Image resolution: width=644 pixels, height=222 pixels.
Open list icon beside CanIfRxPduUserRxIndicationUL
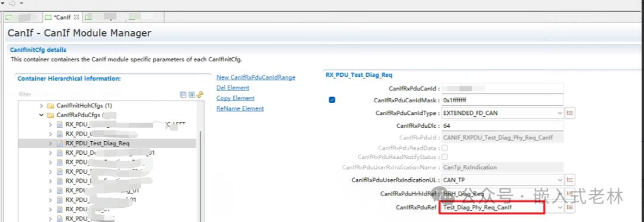pyautogui.click(x=569, y=179)
